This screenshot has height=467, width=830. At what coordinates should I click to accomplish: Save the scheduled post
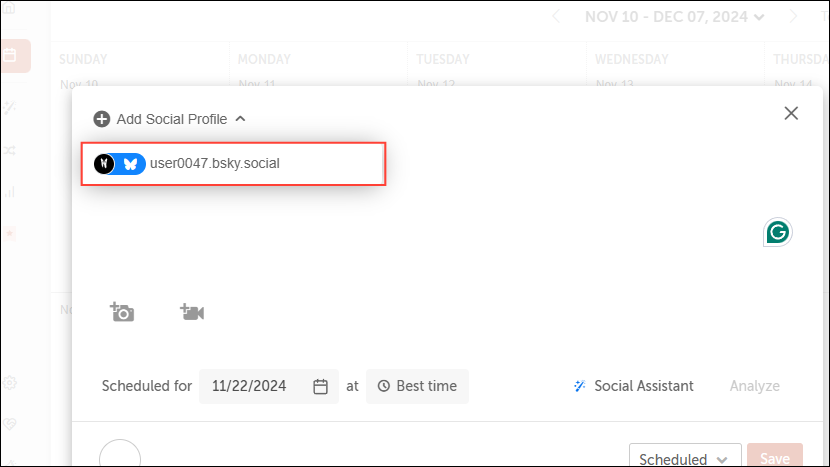pyautogui.click(x=774, y=456)
